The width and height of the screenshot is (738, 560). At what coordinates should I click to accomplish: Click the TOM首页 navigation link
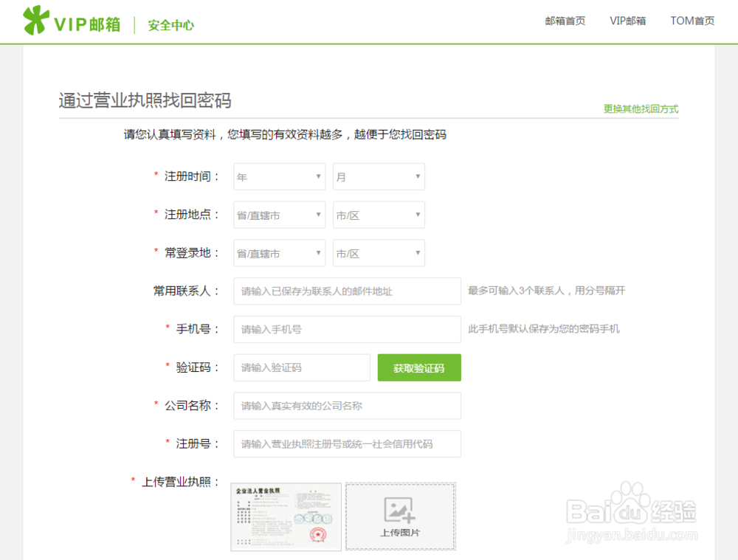point(691,21)
